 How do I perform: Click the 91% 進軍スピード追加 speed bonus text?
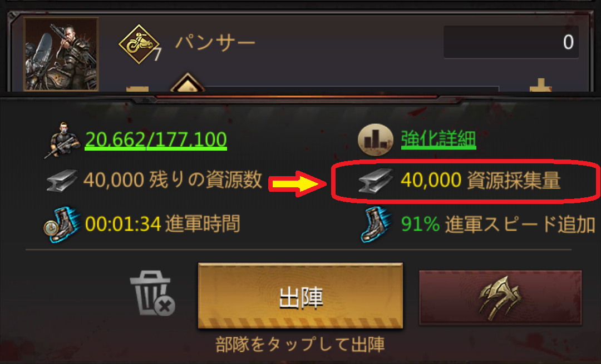point(498,225)
